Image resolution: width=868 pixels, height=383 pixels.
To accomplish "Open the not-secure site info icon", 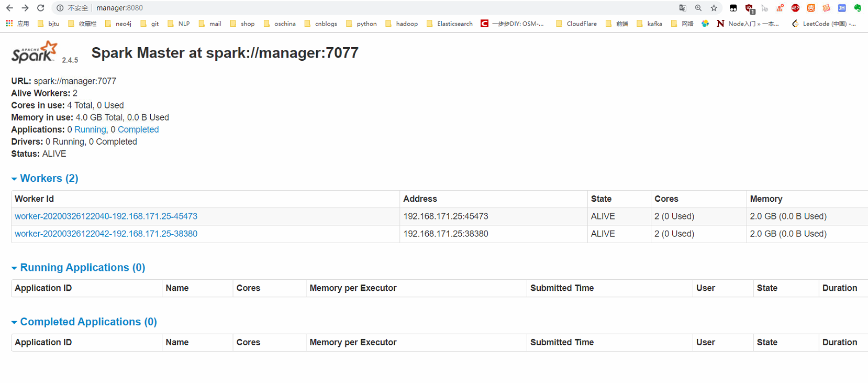I will (60, 8).
